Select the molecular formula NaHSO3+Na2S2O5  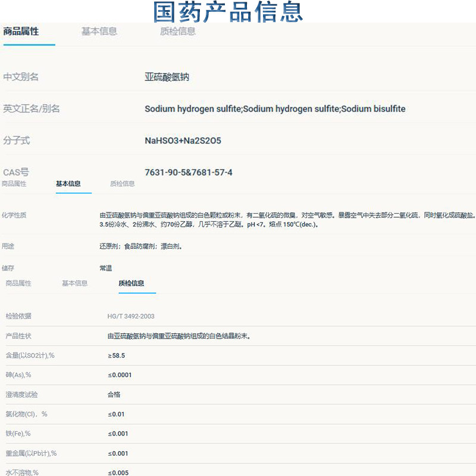point(183,141)
